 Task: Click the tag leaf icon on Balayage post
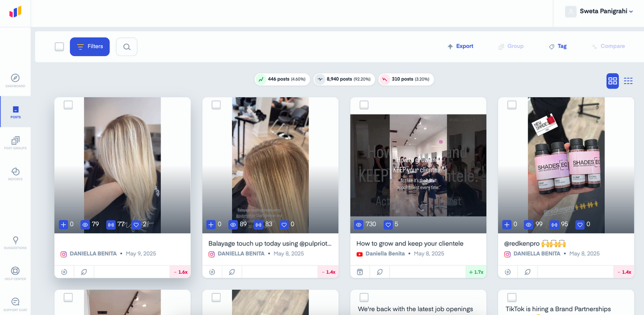click(232, 272)
